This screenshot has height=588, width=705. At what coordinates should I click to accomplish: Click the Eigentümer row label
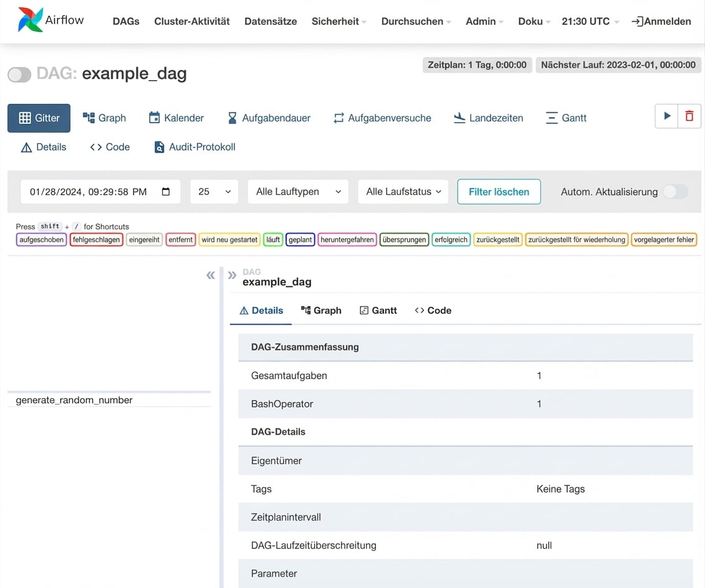[276, 460]
